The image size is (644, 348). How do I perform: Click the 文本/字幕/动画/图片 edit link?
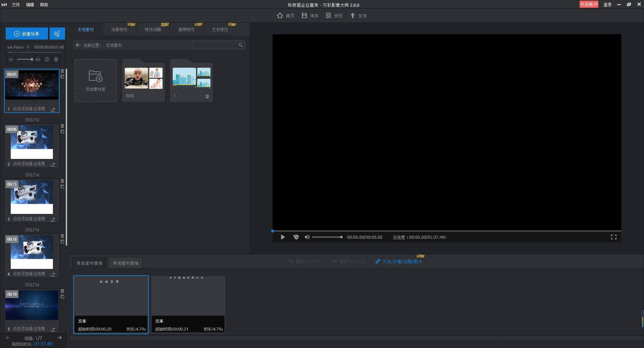tap(399, 262)
